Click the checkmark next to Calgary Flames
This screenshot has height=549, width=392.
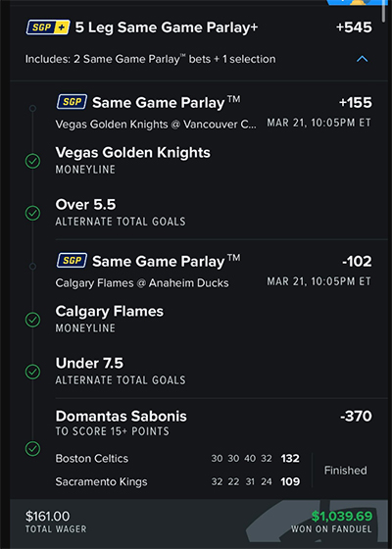(32, 320)
